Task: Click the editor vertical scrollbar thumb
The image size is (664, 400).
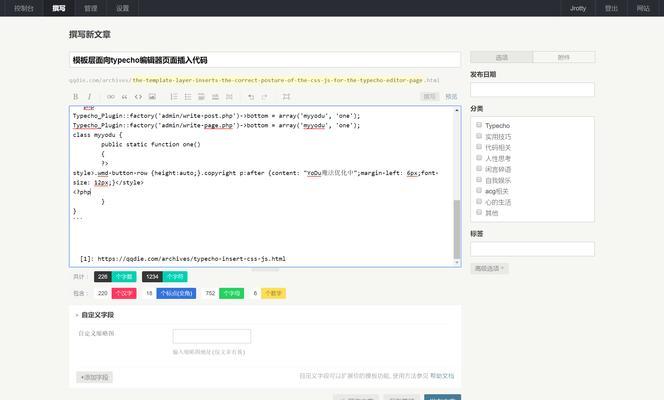Action: click(x=457, y=229)
